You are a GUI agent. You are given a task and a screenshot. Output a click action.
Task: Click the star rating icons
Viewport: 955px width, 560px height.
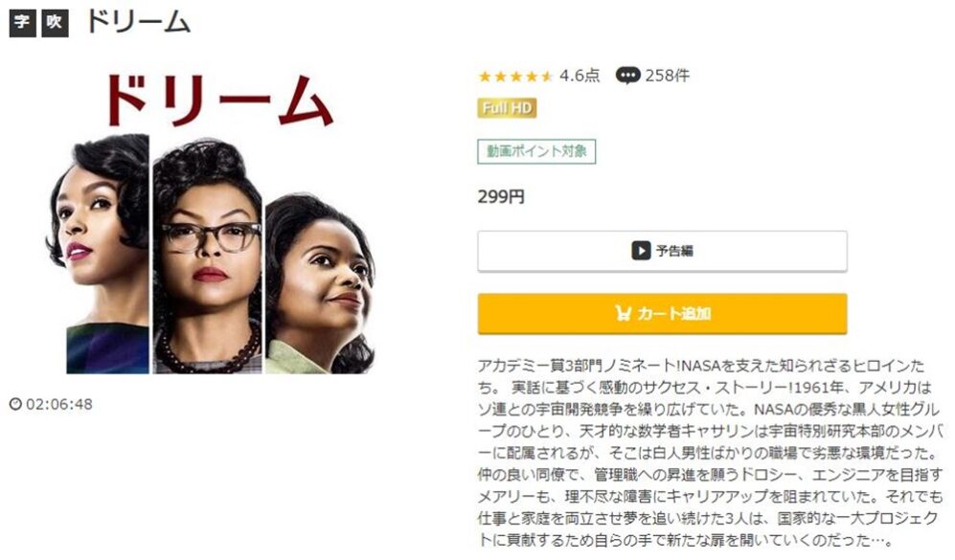(515, 76)
